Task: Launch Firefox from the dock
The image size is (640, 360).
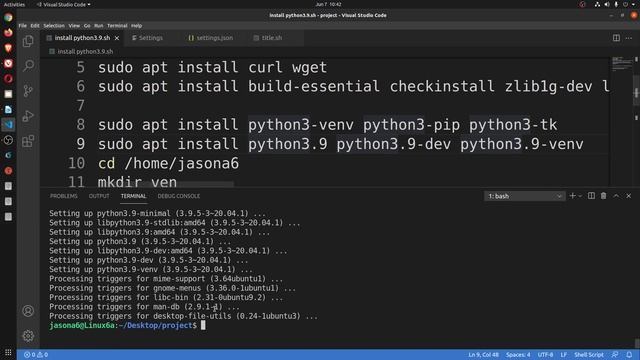Action: [8, 33]
